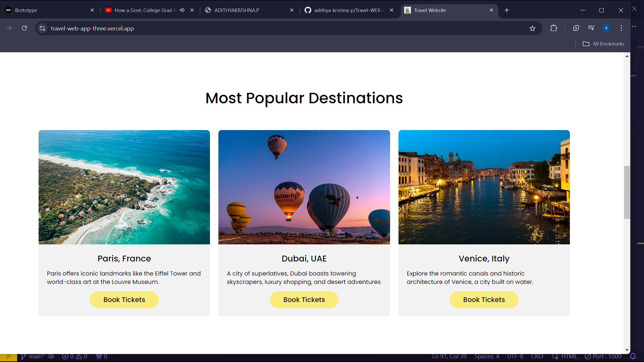This screenshot has height=362, width=644.
Task: Click the main branch indicator in the status bar
Action: (33, 356)
